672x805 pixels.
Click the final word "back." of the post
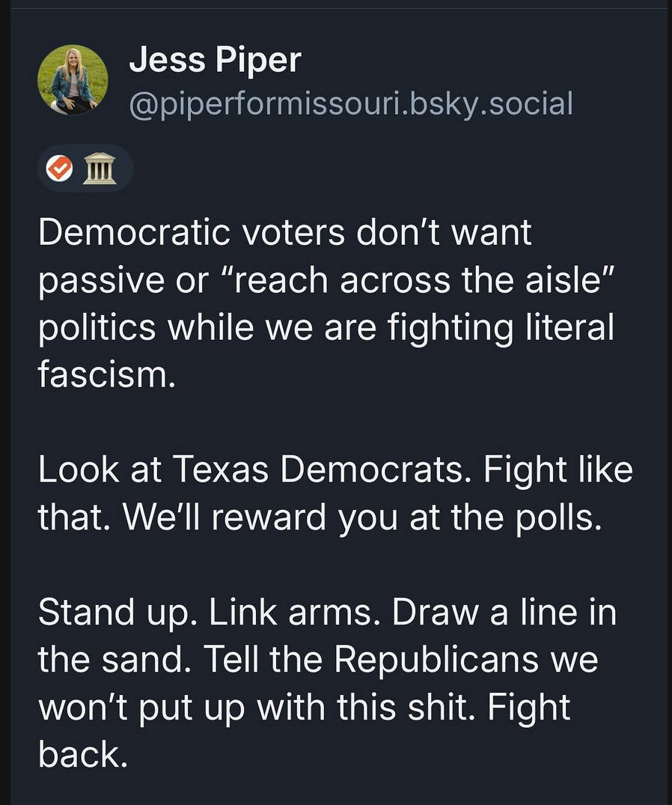[82, 753]
